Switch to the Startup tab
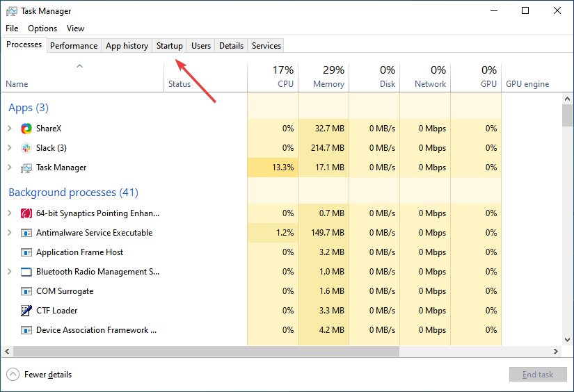This screenshot has height=392, width=574. click(169, 46)
